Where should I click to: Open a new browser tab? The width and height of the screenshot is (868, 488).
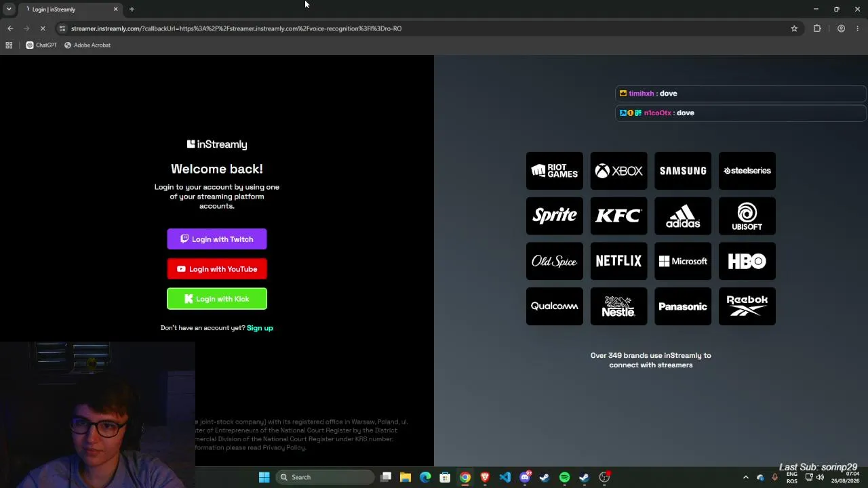132,9
